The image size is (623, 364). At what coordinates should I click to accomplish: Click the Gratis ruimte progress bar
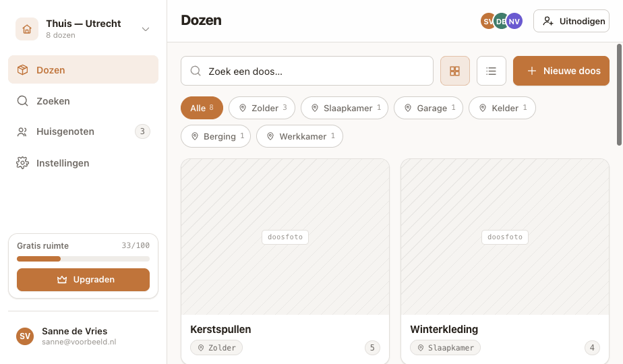(83, 259)
